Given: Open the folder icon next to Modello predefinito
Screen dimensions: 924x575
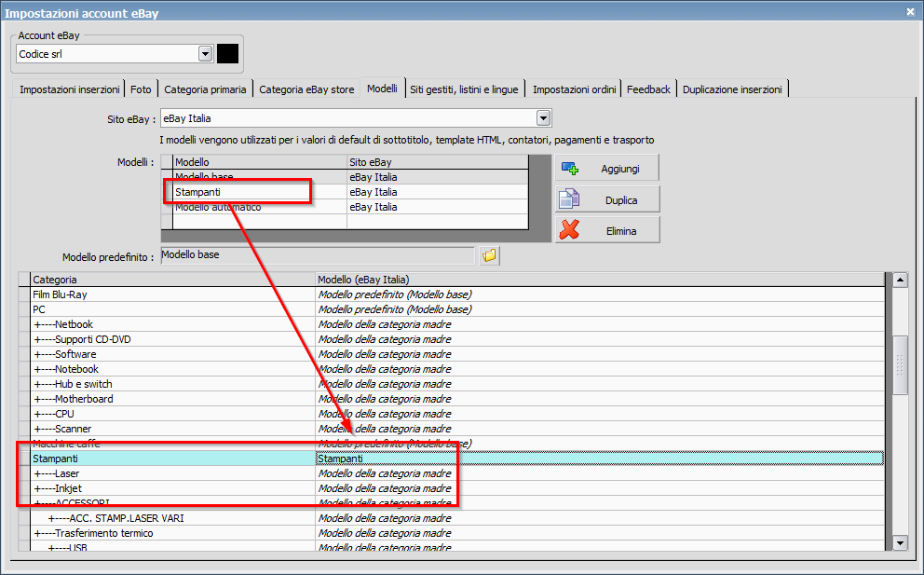Looking at the screenshot, I should (x=489, y=256).
